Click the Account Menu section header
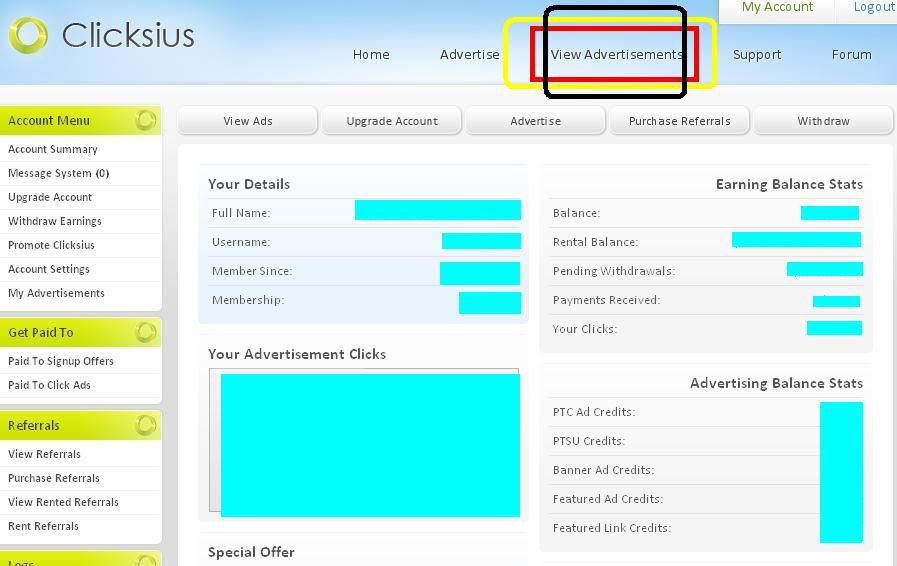 81,120
